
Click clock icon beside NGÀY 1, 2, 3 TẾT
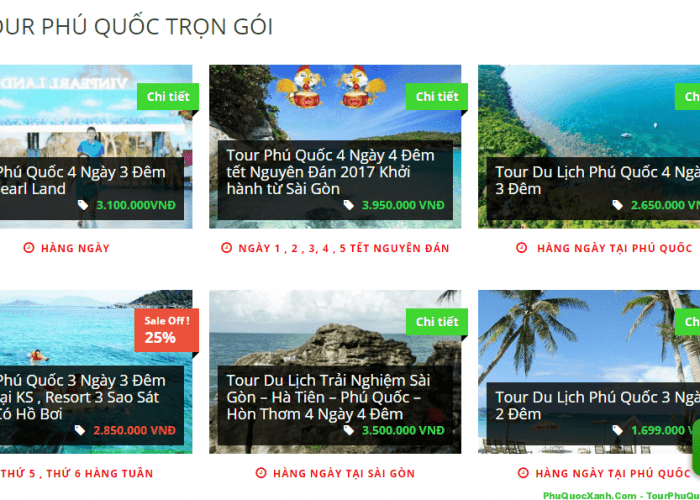[x=226, y=247]
